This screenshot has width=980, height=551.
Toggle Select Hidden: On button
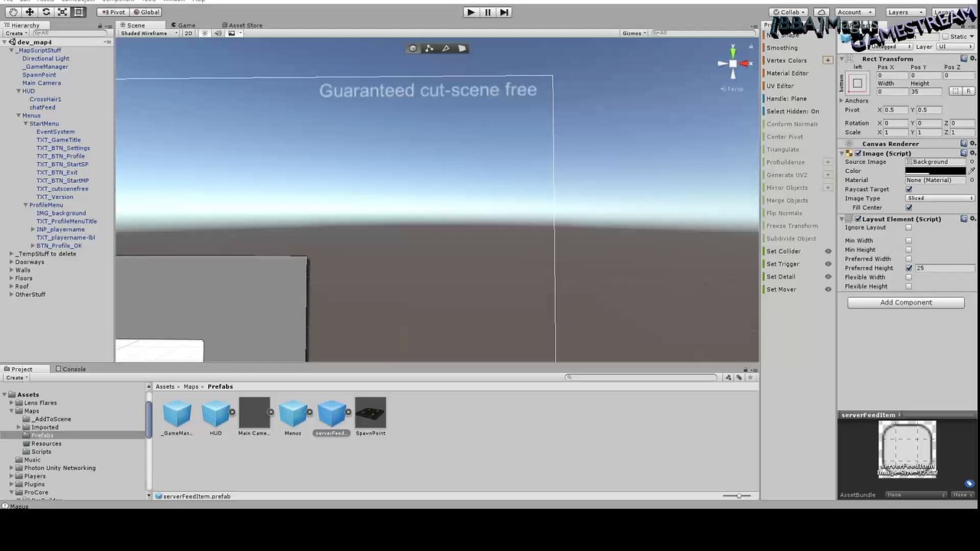pyautogui.click(x=792, y=111)
